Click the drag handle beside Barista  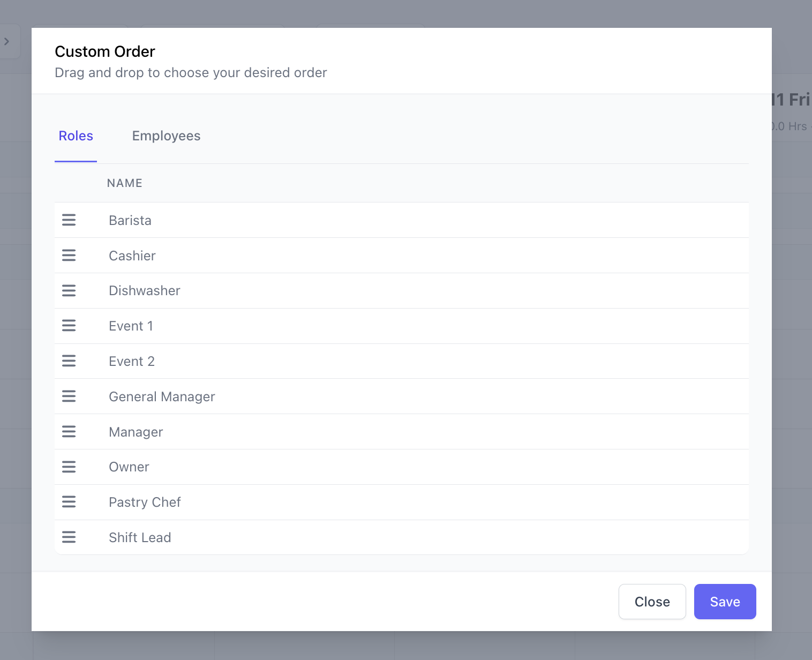(x=69, y=220)
